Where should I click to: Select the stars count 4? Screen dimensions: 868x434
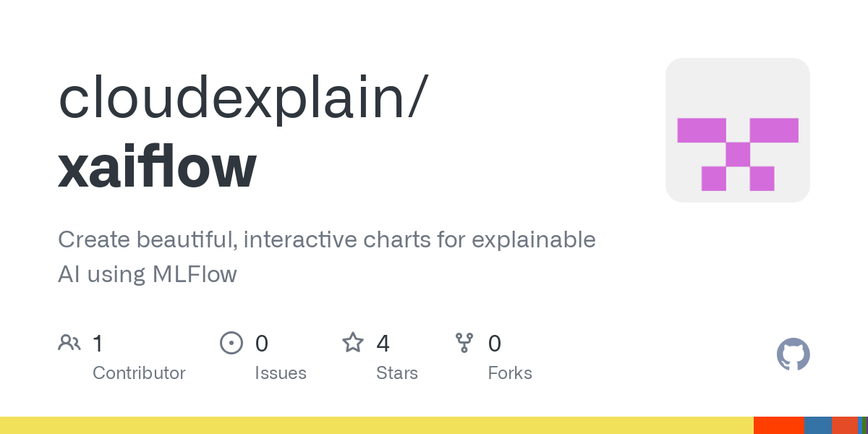tap(383, 343)
